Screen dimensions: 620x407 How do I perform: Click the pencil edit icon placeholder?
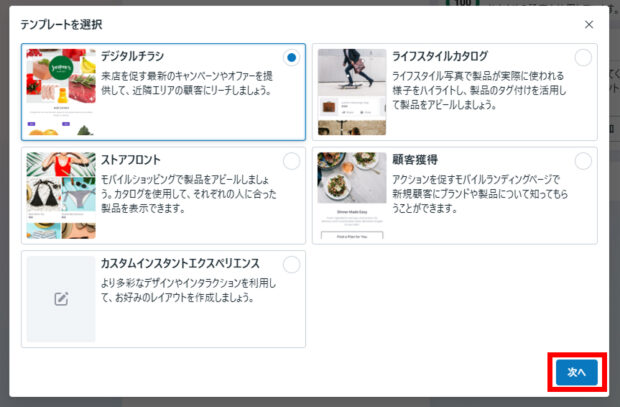[61, 299]
